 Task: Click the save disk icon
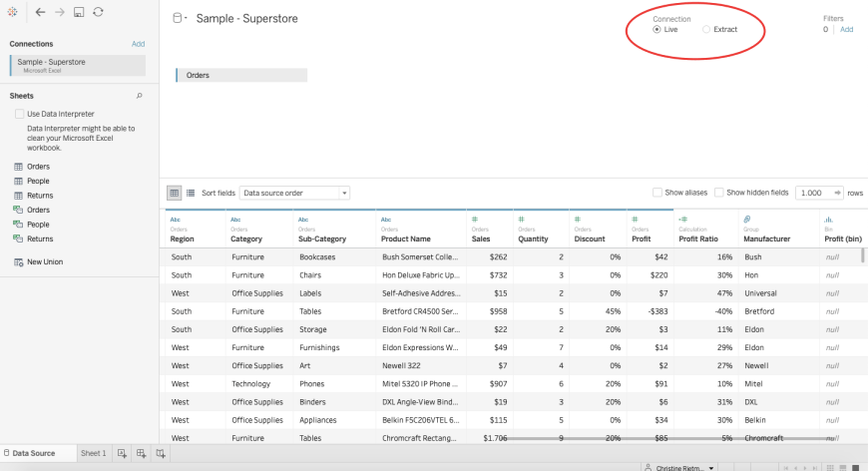(79, 12)
